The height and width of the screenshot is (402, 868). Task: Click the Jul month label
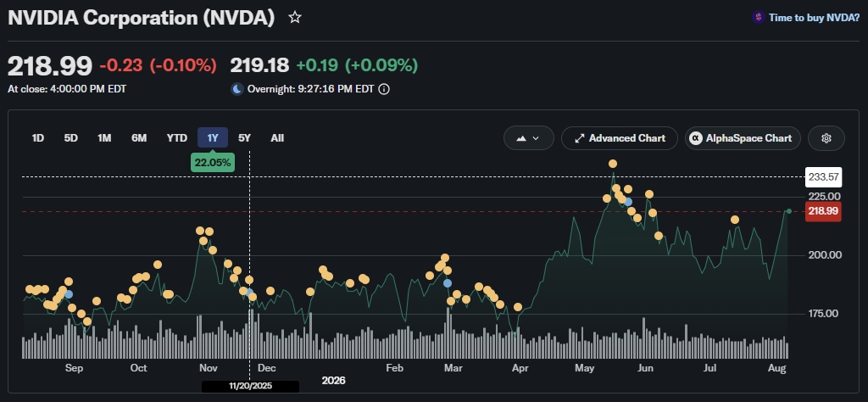709,368
